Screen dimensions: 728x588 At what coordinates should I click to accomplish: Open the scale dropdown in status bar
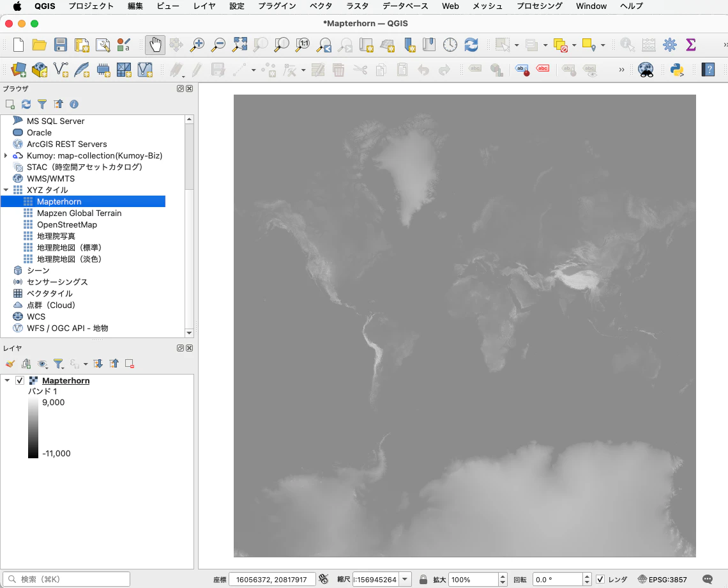406,579
